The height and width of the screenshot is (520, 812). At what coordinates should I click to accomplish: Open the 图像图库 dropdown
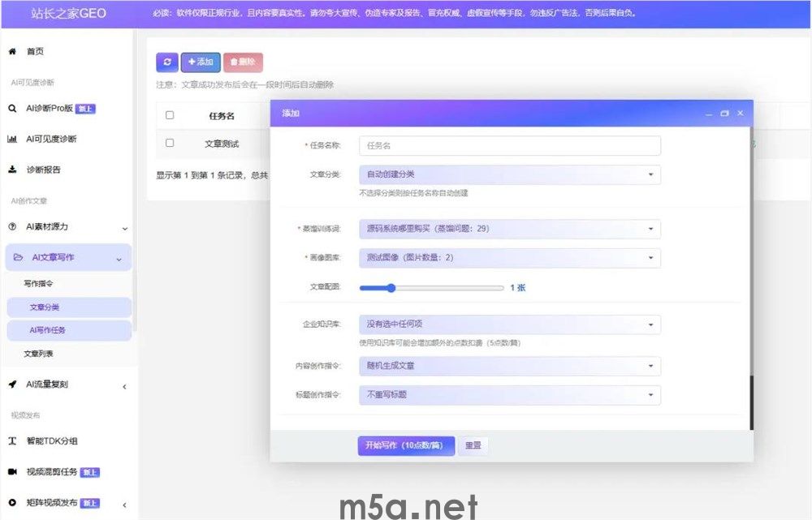(x=510, y=258)
